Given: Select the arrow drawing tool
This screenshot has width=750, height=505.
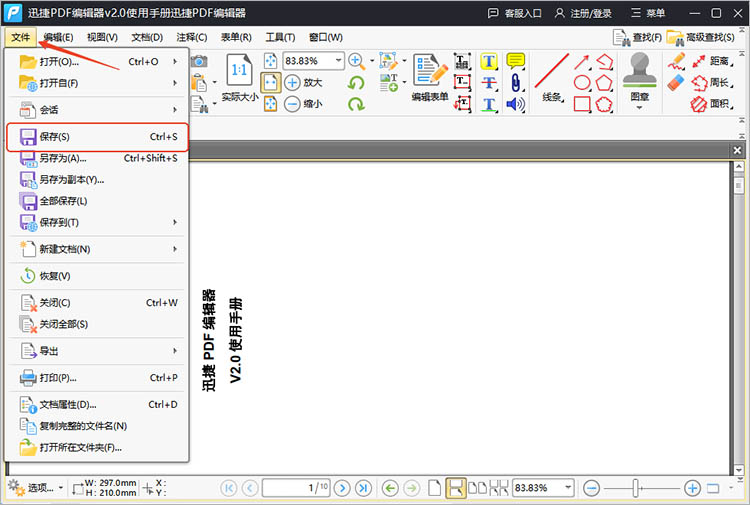Looking at the screenshot, I should (582, 62).
